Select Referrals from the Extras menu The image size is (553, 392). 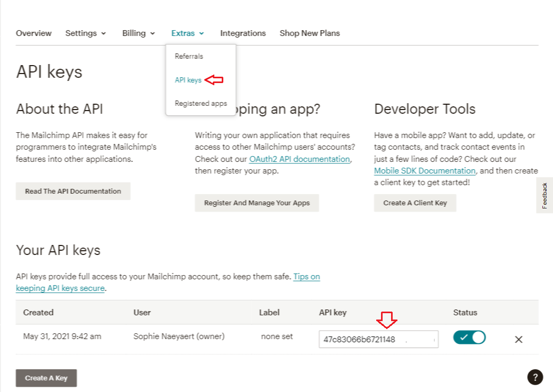(189, 57)
